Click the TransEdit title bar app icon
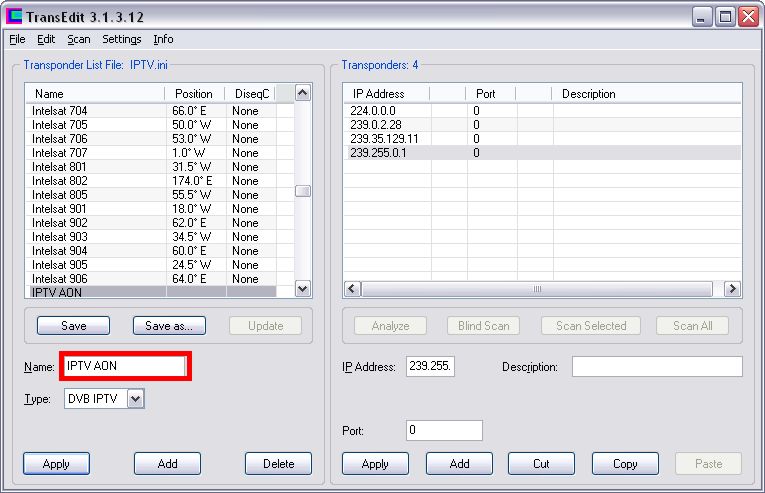 click(14, 16)
